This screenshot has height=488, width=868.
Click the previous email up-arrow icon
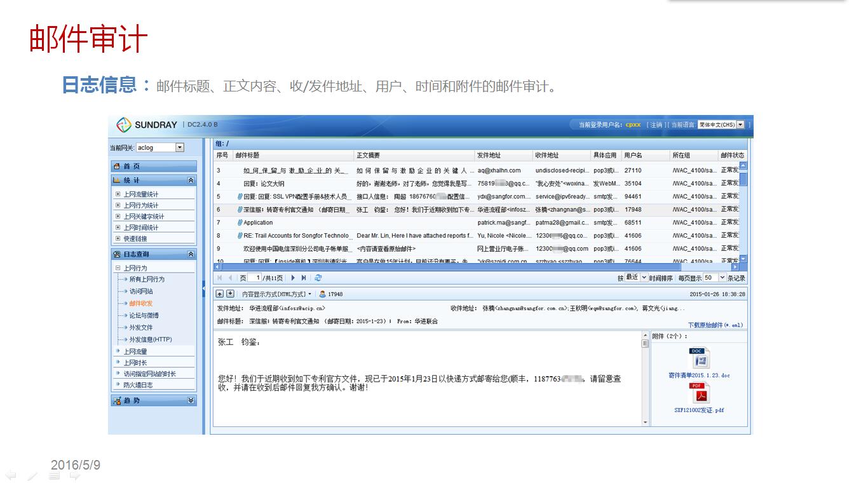[220, 294]
